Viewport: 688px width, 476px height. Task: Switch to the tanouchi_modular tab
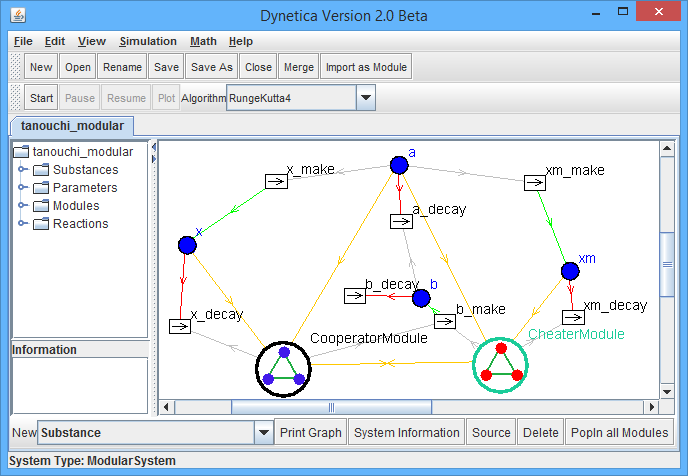pyautogui.click(x=72, y=126)
